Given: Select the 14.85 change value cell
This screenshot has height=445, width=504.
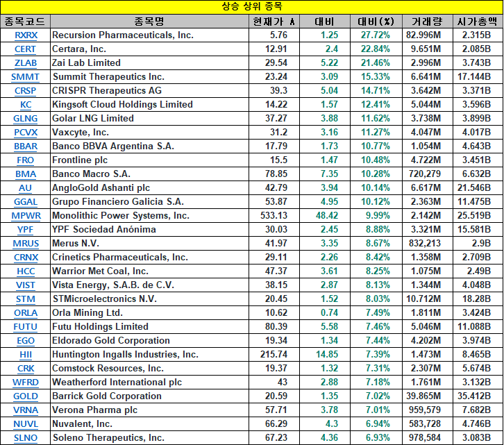Looking at the screenshot, I should tap(325, 354).
